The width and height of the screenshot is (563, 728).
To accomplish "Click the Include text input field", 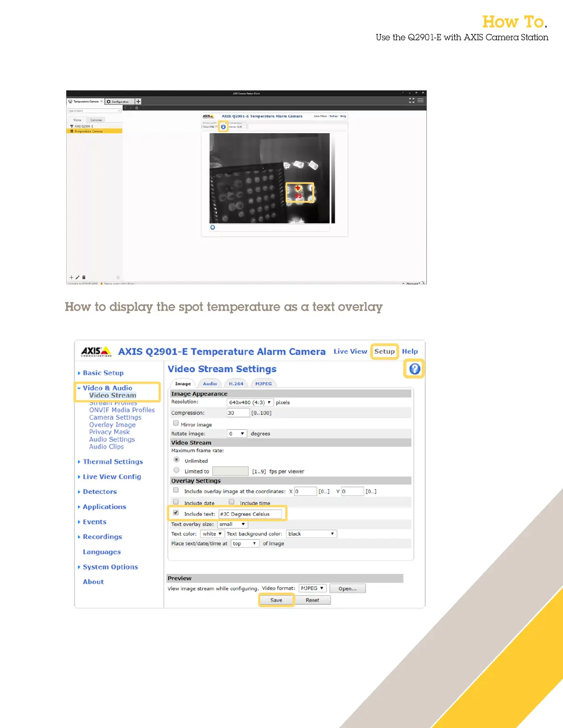I will pyautogui.click(x=250, y=514).
